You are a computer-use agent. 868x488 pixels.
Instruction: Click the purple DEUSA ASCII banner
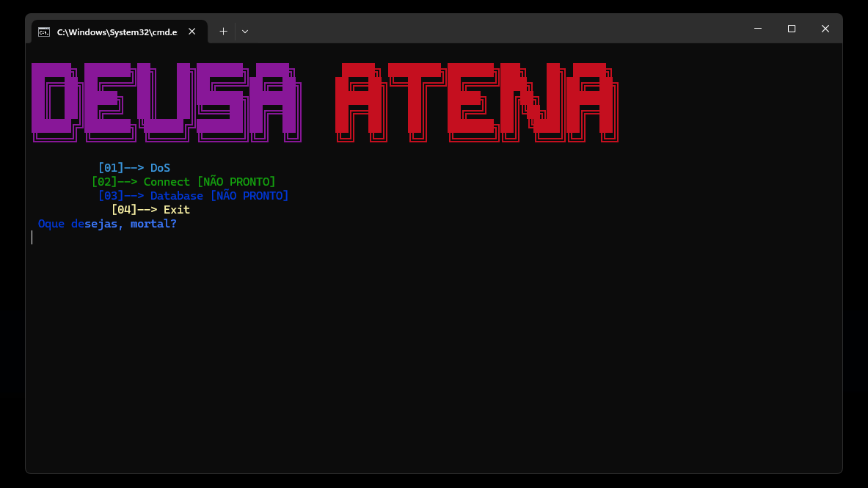coord(165,101)
